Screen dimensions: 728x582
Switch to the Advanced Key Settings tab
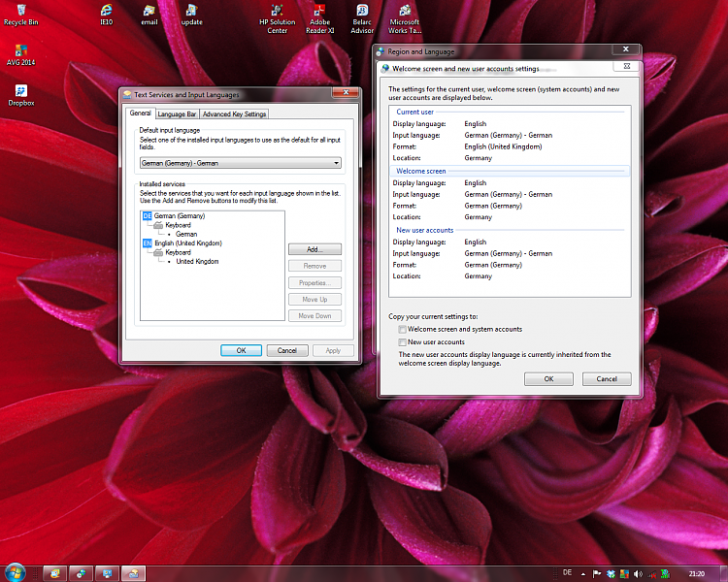[235, 114]
